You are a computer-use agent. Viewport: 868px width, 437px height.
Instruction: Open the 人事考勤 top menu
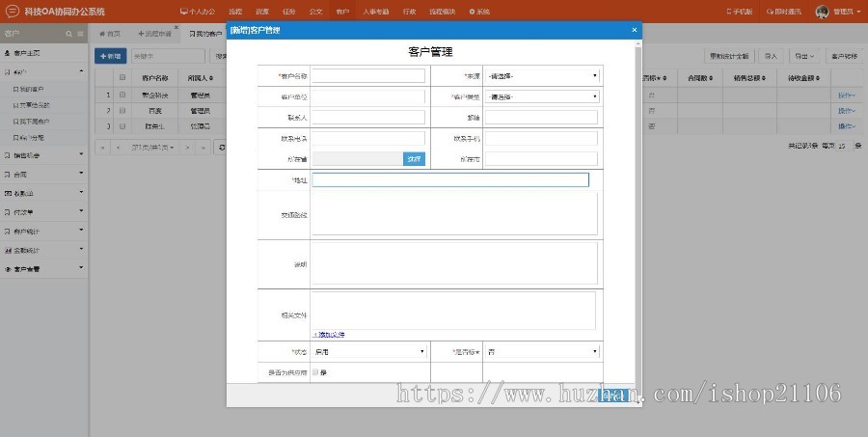pyautogui.click(x=376, y=11)
